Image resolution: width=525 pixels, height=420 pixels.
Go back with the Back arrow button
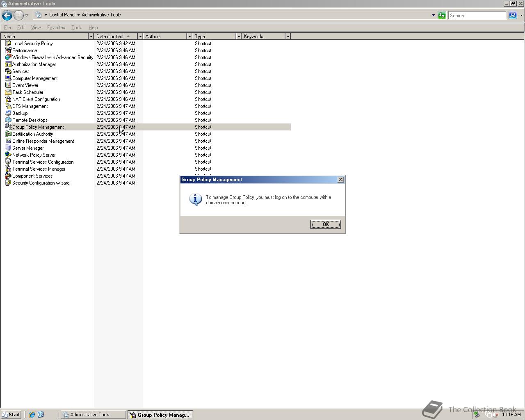click(x=7, y=16)
